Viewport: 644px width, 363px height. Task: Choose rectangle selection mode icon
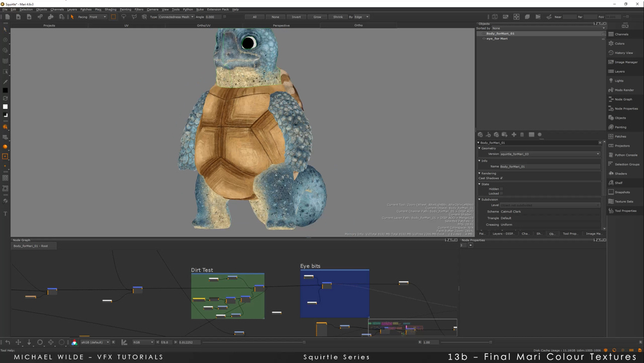(x=113, y=17)
